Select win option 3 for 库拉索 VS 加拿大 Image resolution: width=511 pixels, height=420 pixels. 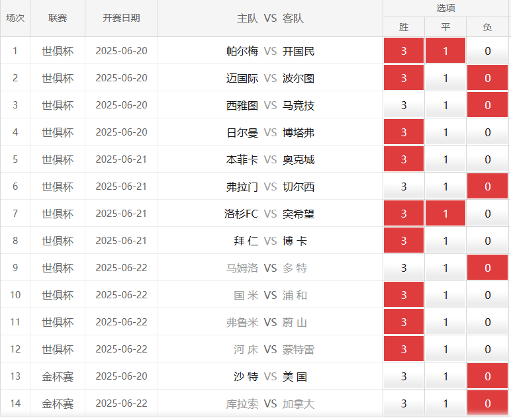click(x=404, y=403)
